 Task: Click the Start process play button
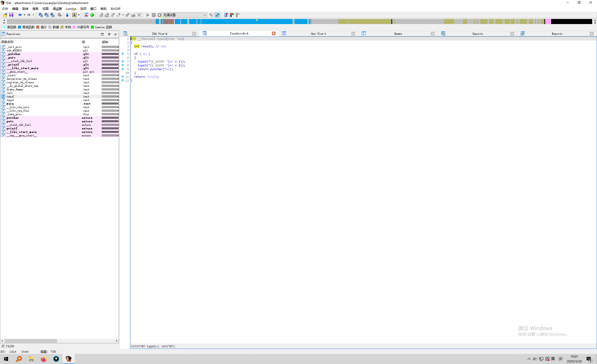pyautogui.click(x=148, y=15)
